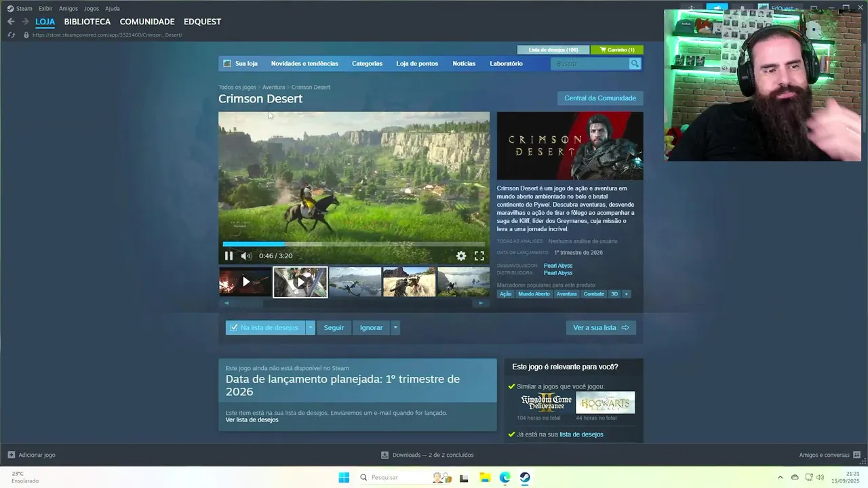Image resolution: width=868 pixels, height=488 pixels.
Task: Open the Pearl Abyss distributor link
Action: [558, 273]
